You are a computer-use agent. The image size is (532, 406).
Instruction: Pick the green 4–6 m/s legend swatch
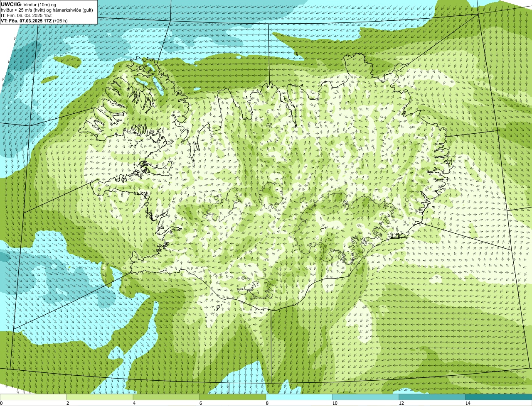tap(166, 397)
